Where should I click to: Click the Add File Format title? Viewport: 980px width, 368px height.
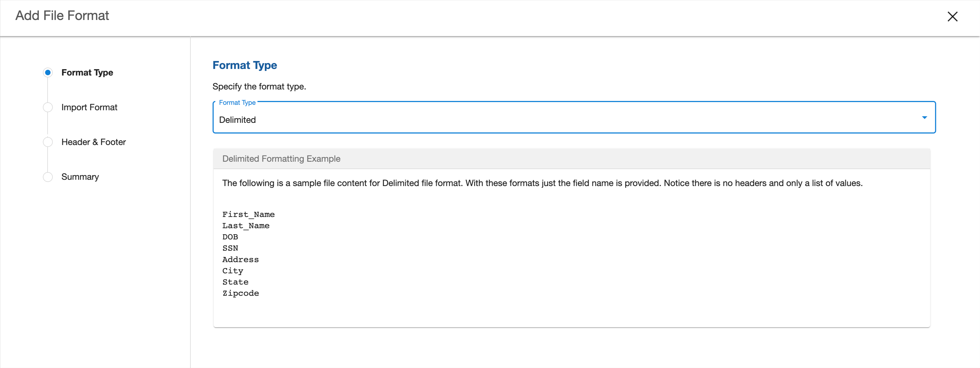point(62,16)
